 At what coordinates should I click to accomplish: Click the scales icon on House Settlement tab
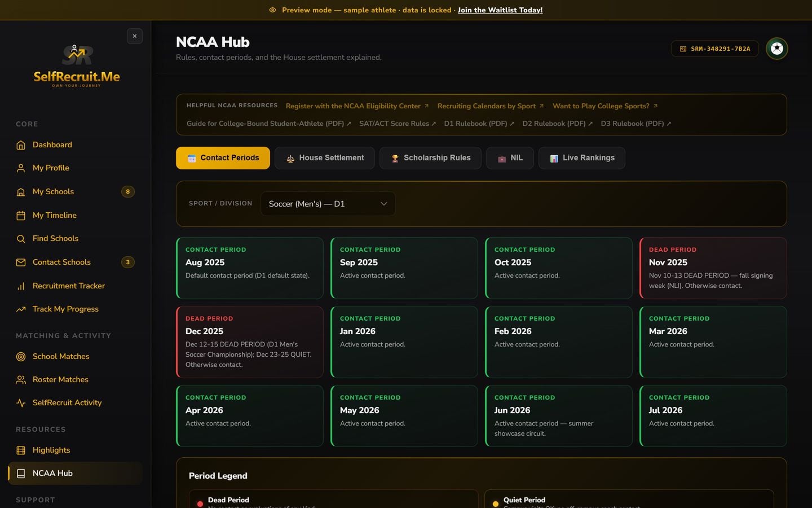(x=290, y=159)
